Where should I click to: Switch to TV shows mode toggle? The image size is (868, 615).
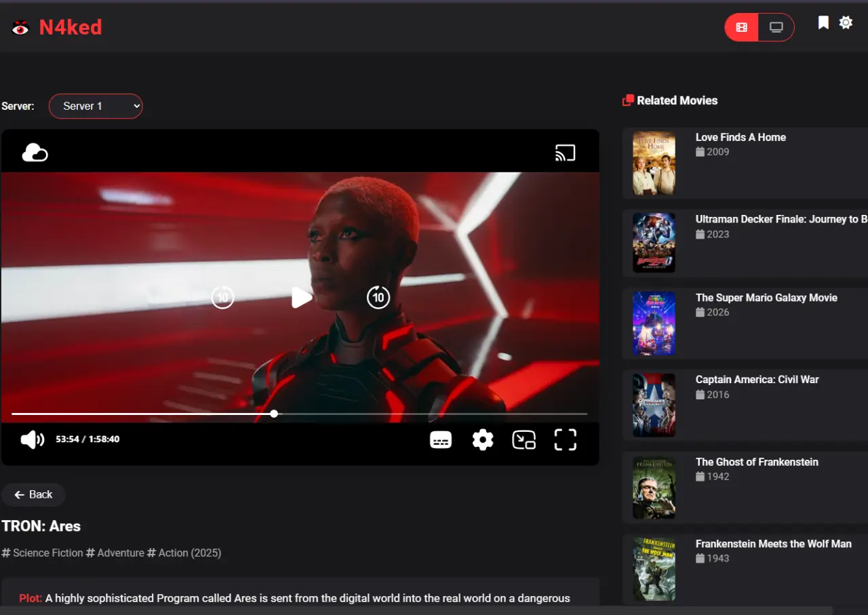(776, 27)
